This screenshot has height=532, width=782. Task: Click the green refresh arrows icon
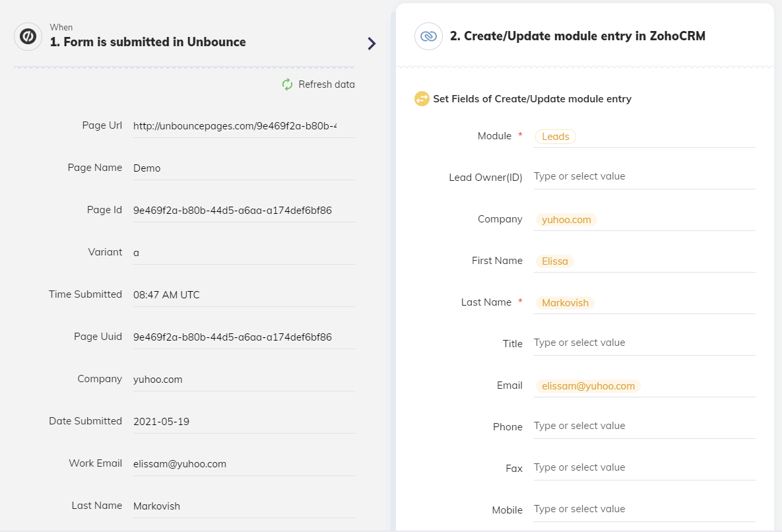pos(287,84)
